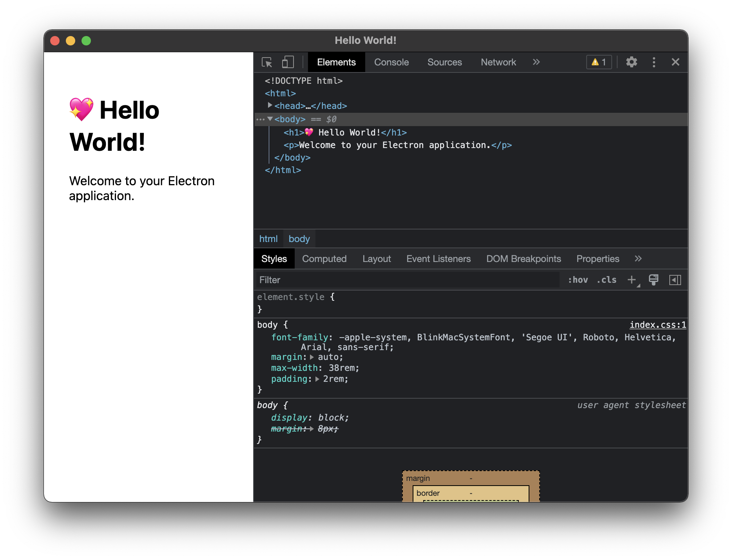Close DevTools with the X icon
Image resolution: width=732 pixels, height=560 pixels.
coord(676,62)
